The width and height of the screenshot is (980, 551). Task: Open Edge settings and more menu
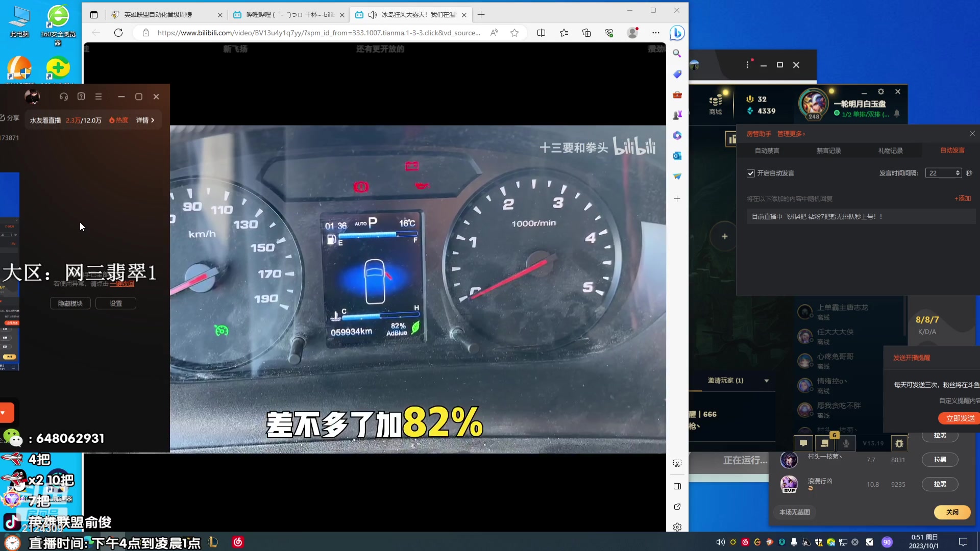pyautogui.click(x=656, y=33)
